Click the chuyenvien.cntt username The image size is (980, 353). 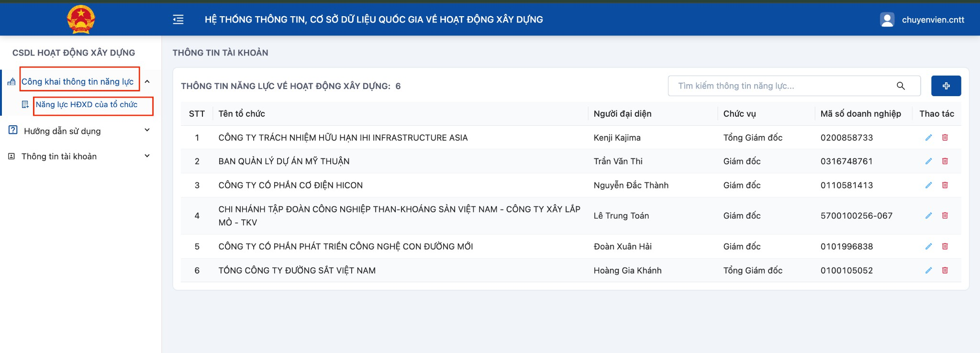(933, 20)
